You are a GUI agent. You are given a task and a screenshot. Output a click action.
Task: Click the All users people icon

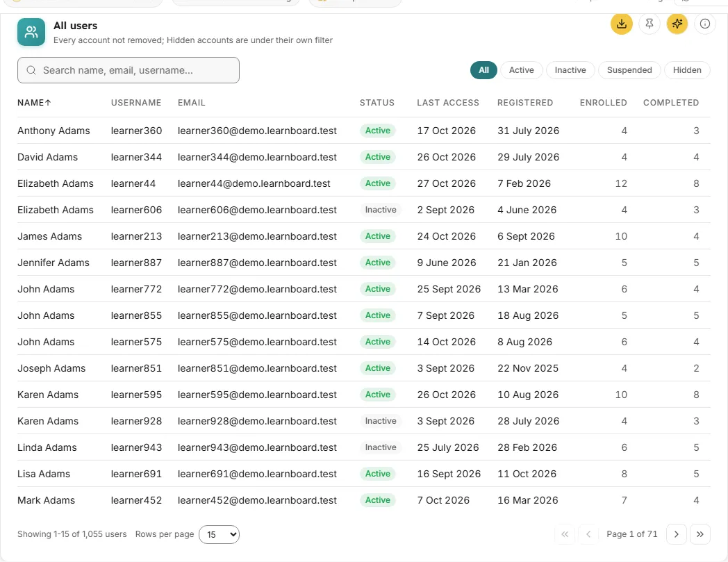(31, 32)
